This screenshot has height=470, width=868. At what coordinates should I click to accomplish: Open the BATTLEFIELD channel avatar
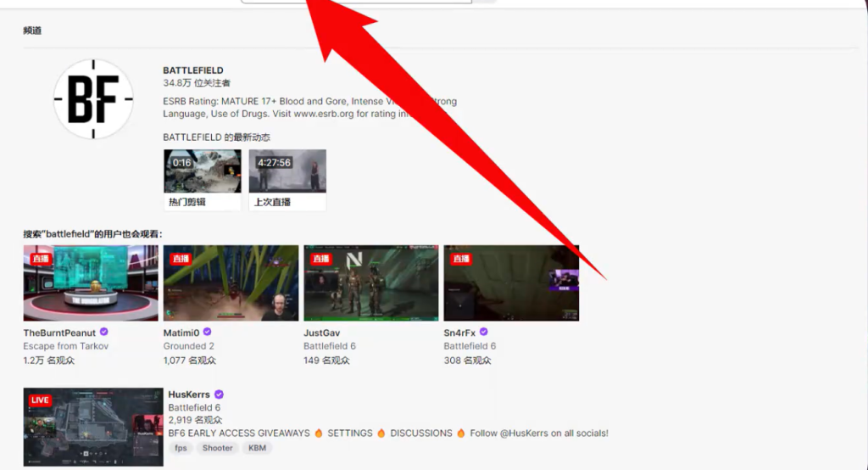click(x=93, y=99)
